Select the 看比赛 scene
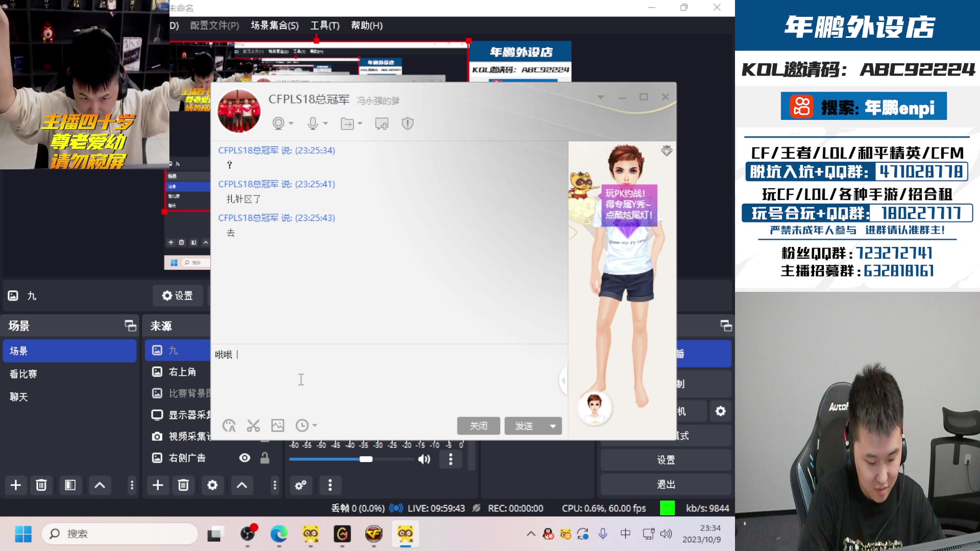The height and width of the screenshot is (551, 980). coord(69,374)
